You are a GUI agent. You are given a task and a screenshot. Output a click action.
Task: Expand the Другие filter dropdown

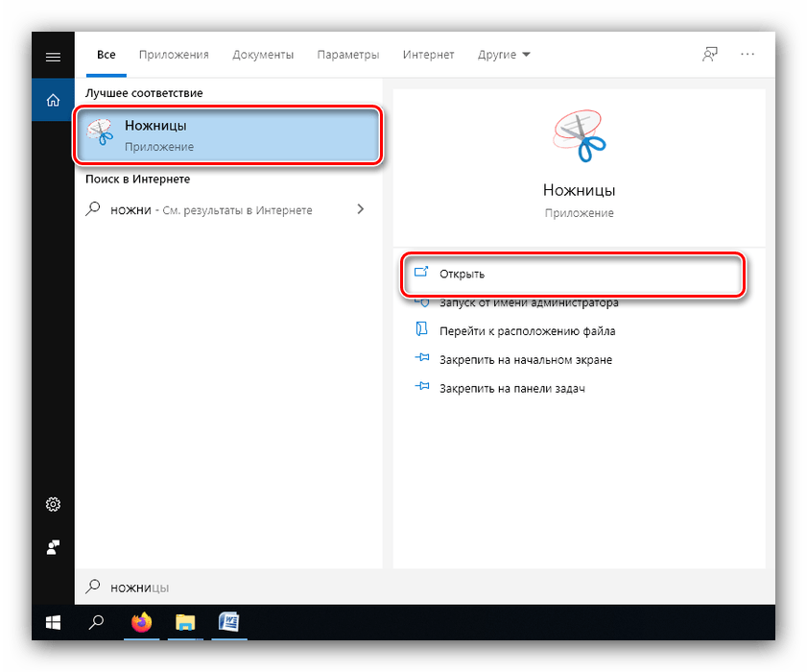(x=504, y=55)
